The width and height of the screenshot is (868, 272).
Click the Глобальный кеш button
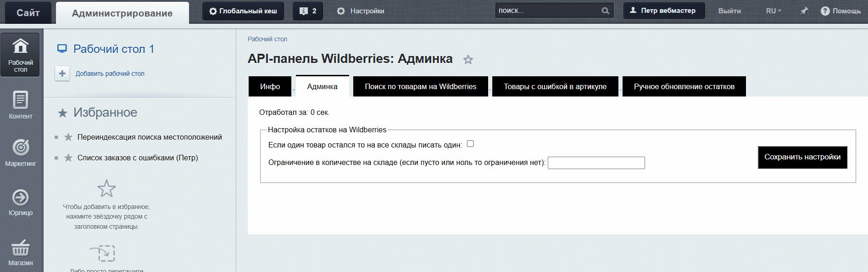(x=243, y=11)
